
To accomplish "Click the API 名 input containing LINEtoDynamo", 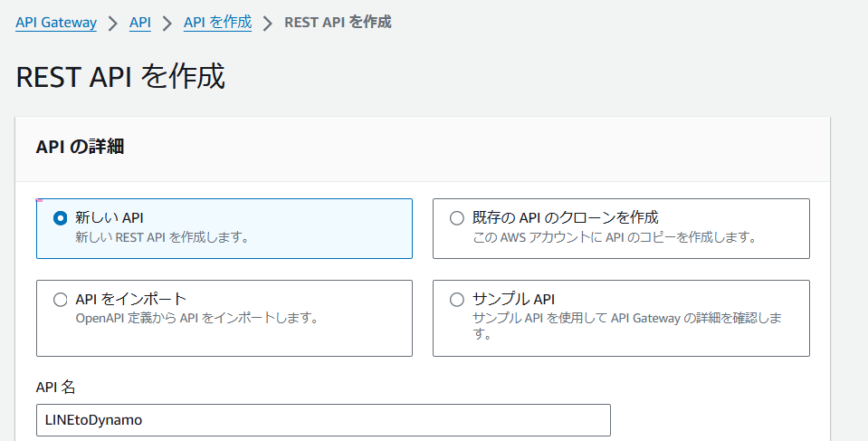I will [x=323, y=420].
